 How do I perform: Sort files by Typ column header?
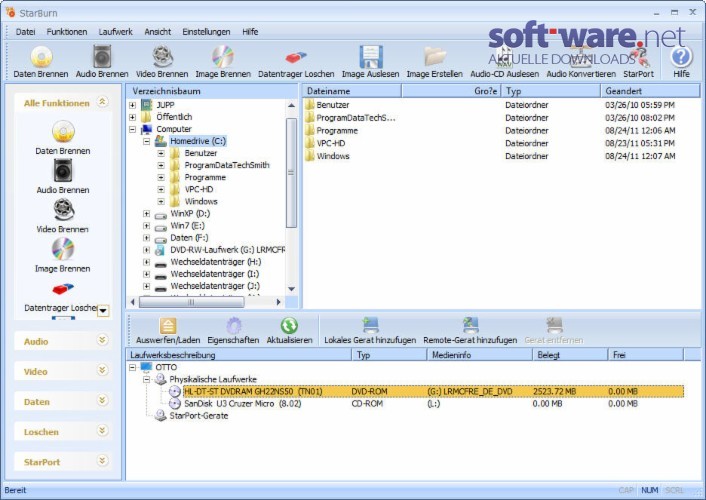pyautogui.click(x=551, y=91)
